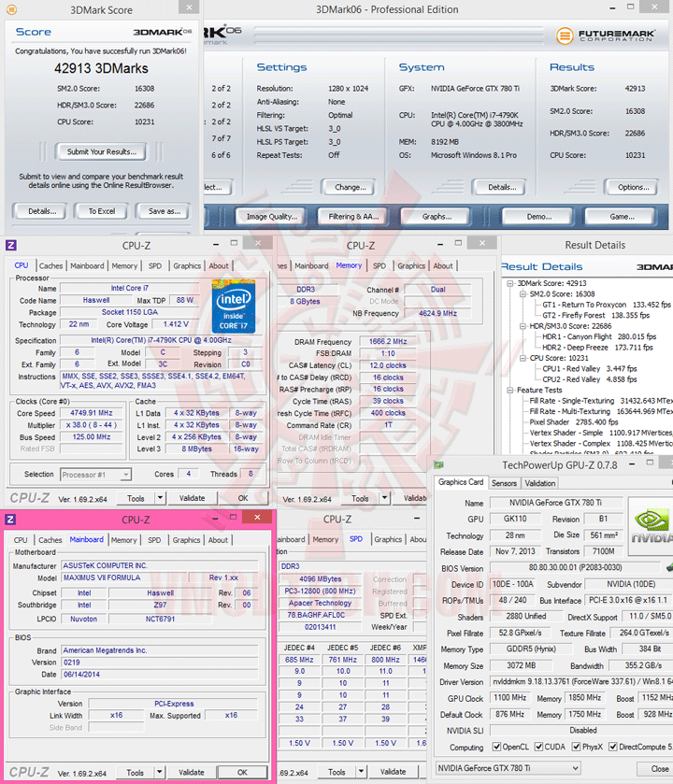Screen dimensions: 673x784
Task: Open the Sensors tab in GPU-Z
Action: 504,483
